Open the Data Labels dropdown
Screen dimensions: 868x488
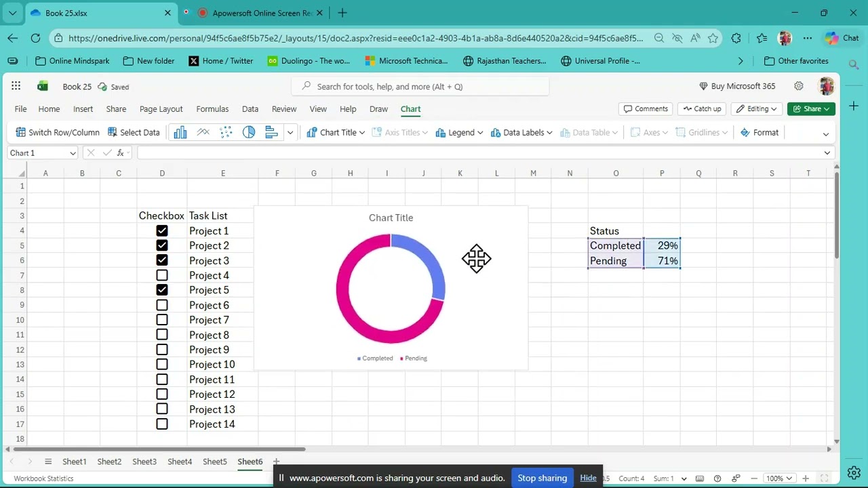point(521,132)
